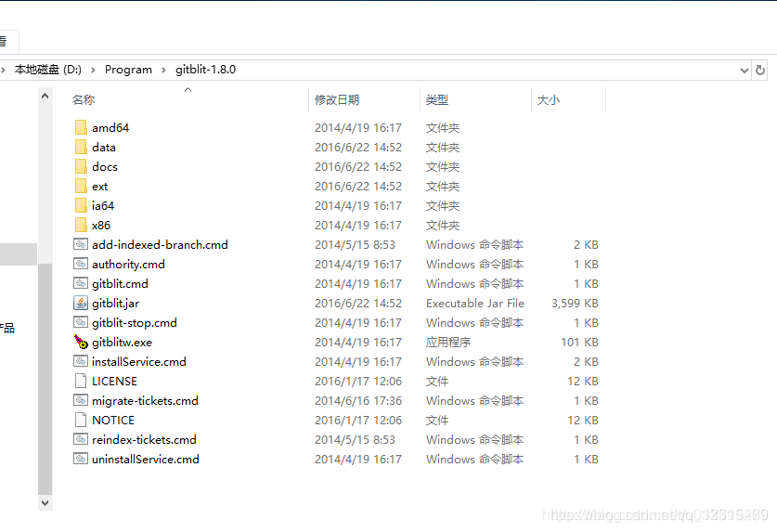Click navigation pane scroll up arrow
The width and height of the screenshot is (777, 532).
(45, 97)
